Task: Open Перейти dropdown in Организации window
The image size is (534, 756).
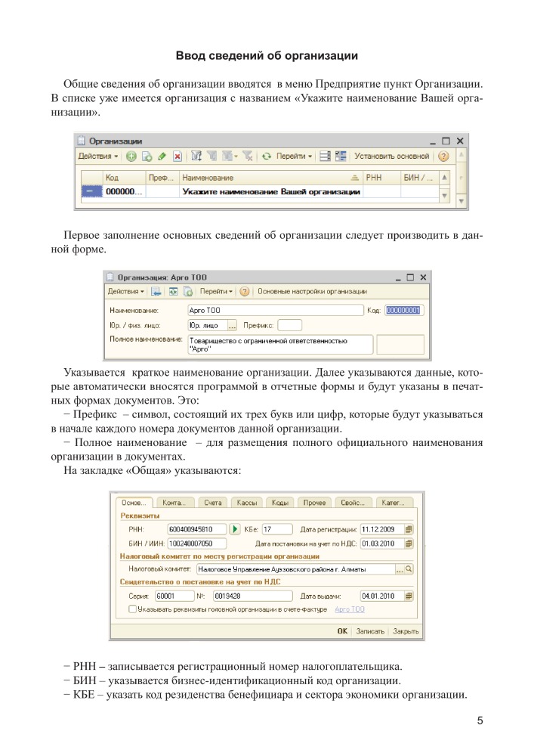Action: (295, 156)
